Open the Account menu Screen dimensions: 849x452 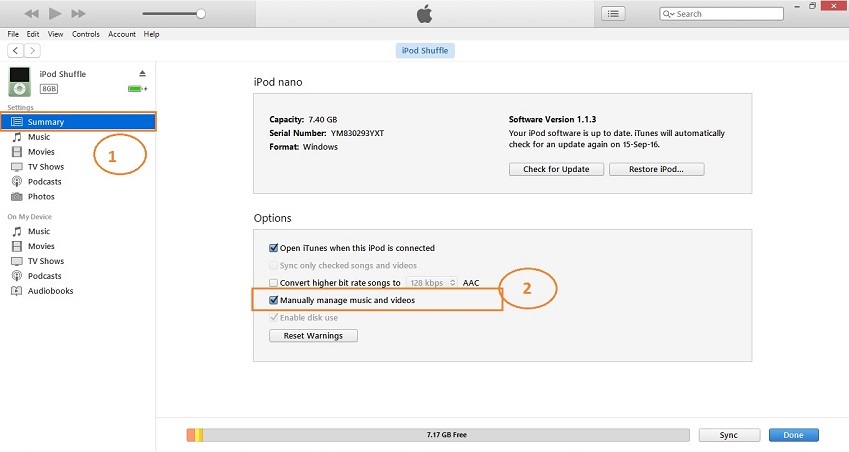[122, 34]
